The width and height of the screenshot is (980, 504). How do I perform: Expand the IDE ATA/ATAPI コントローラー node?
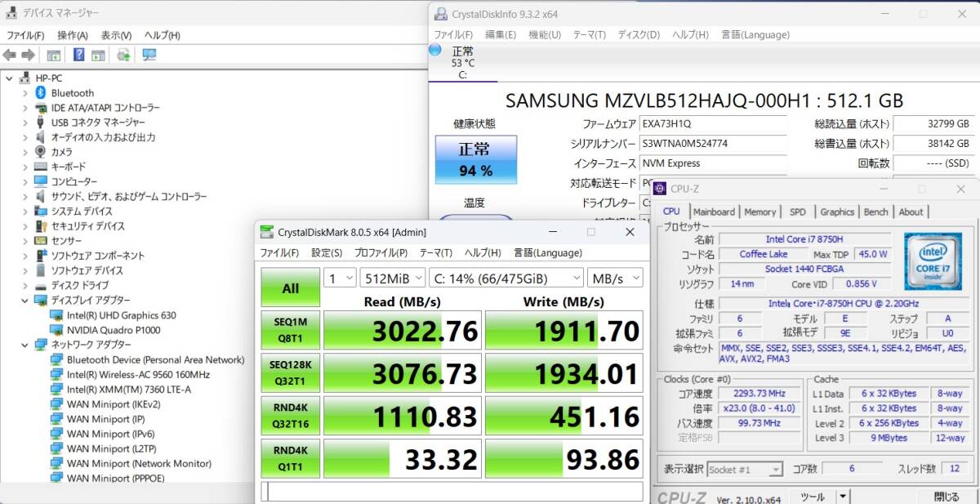25,108
